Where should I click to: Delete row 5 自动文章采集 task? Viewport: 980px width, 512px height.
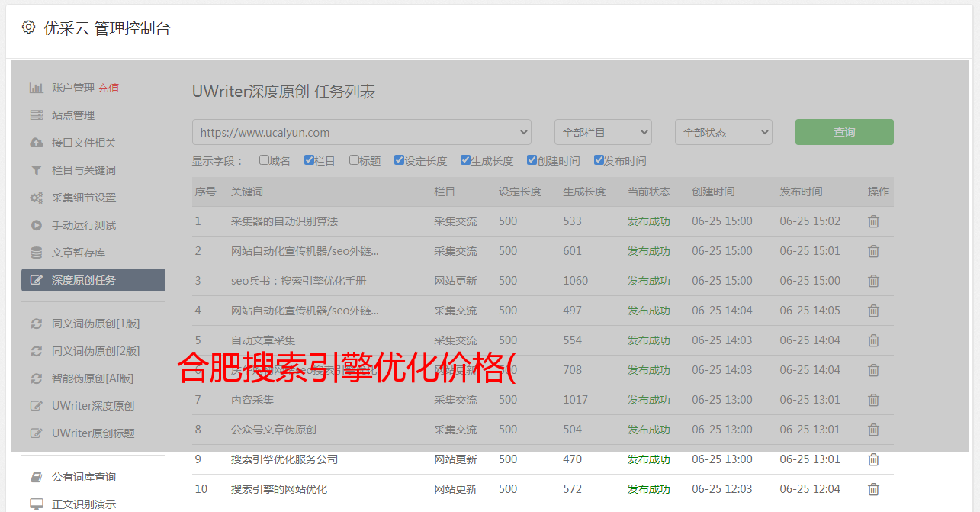point(873,340)
